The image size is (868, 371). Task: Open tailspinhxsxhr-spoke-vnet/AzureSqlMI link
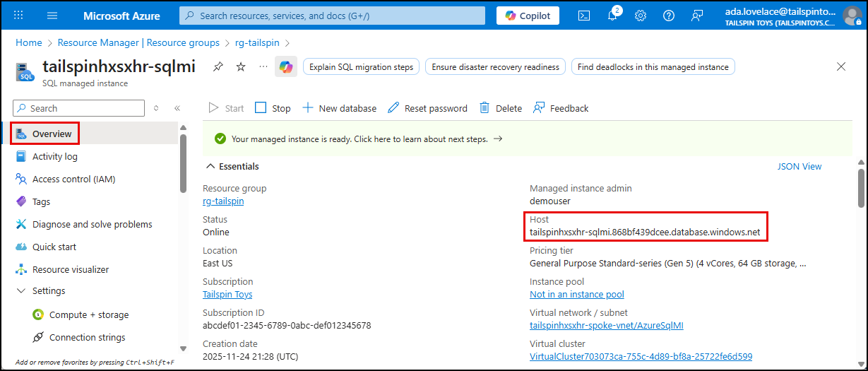click(607, 325)
